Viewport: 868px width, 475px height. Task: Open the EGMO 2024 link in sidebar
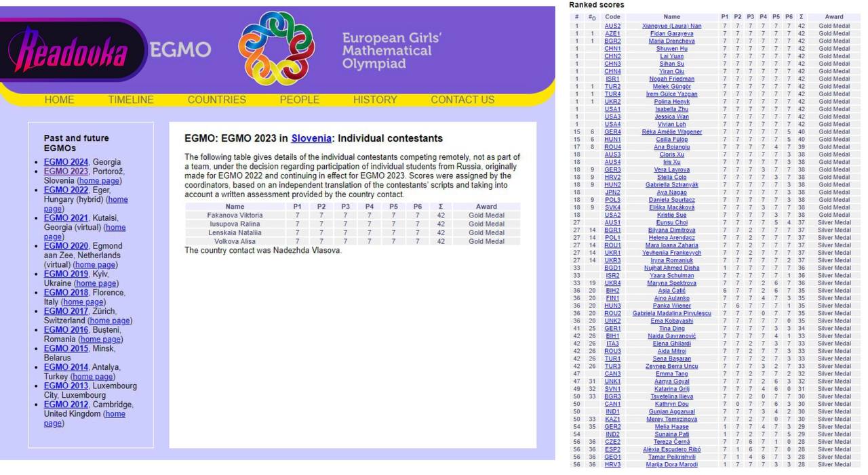coord(66,163)
